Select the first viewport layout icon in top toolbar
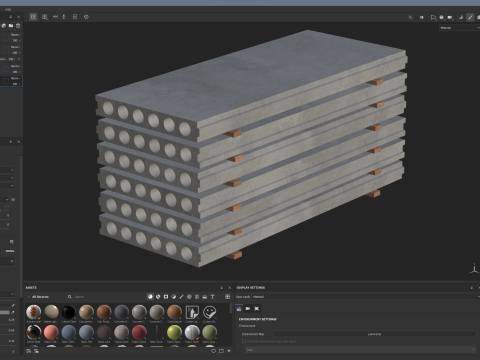480x360 pixels. tap(33, 17)
